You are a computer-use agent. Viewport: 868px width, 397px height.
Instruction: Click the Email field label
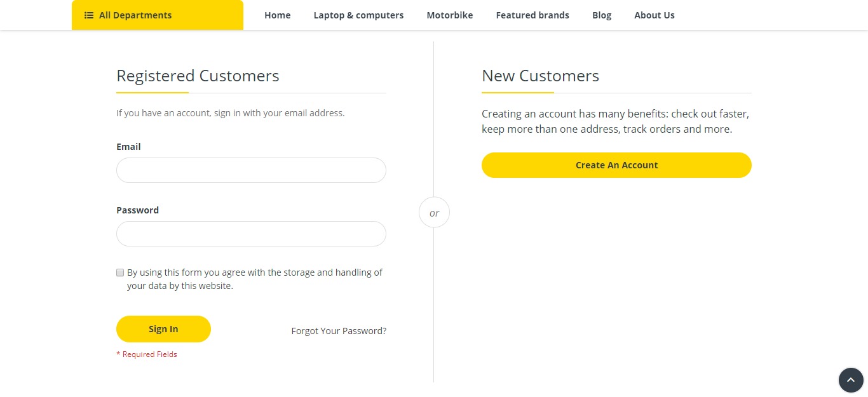click(x=128, y=147)
